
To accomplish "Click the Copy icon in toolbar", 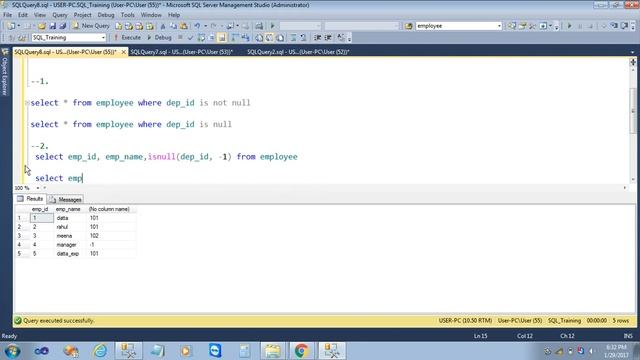I will click(x=173, y=26).
